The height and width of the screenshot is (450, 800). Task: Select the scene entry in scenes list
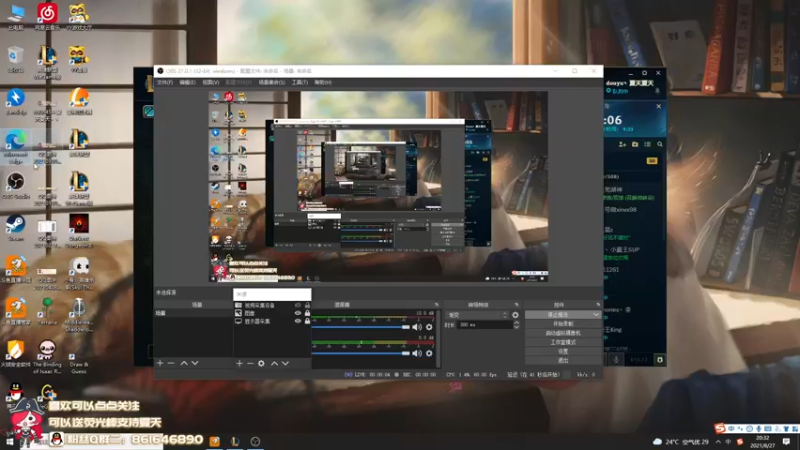point(193,313)
